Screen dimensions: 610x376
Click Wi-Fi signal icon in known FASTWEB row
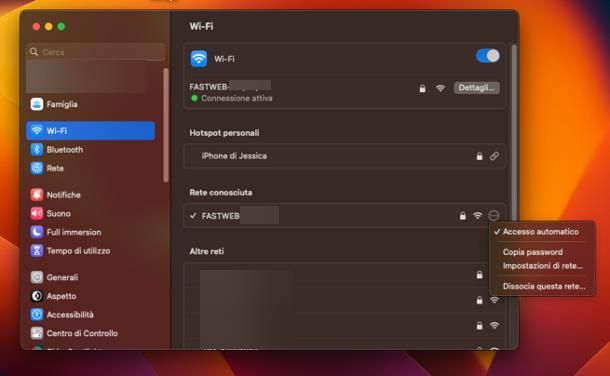(478, 216)
